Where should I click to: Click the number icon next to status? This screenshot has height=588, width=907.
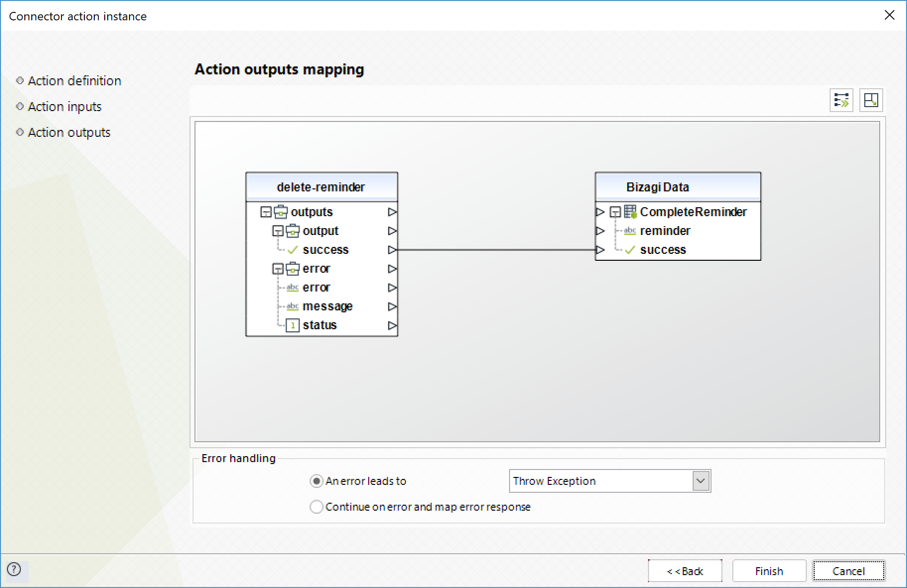[293, 325]
